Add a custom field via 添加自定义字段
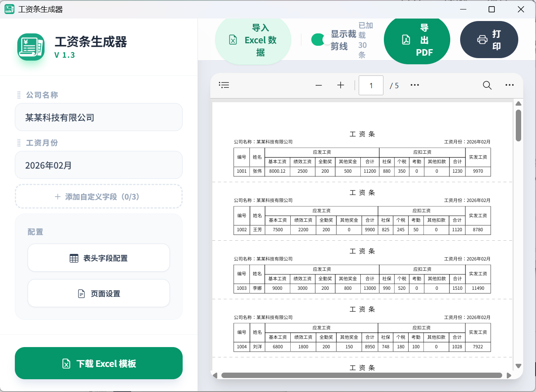The height and width of the screenshot is (392, 536). tap(99, 197)
